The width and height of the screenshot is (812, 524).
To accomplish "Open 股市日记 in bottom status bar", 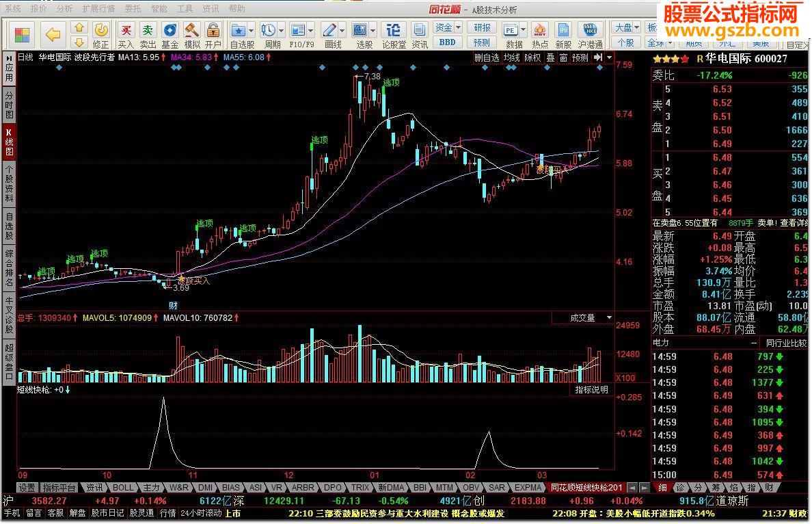I will tap(108, 513).
